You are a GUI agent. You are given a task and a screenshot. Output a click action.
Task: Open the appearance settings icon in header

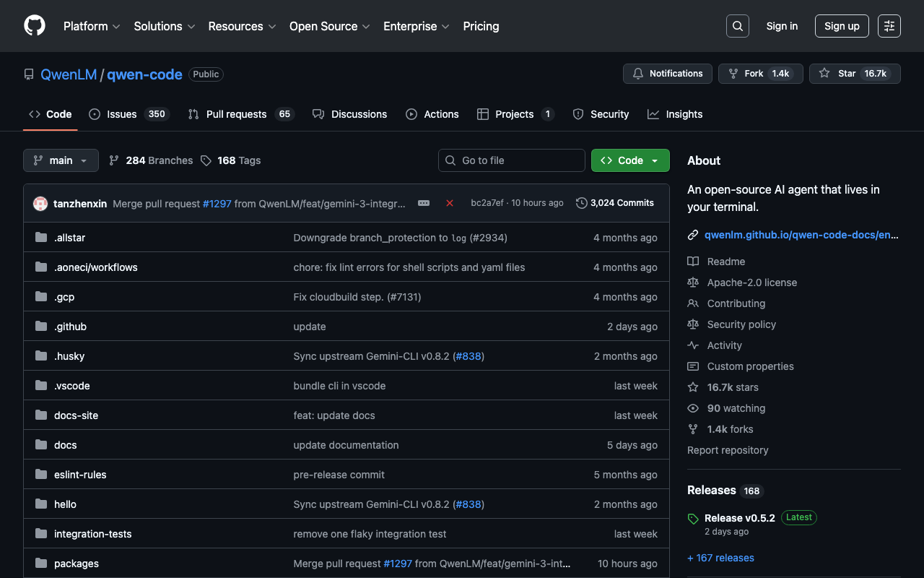(x=889, y=26)
